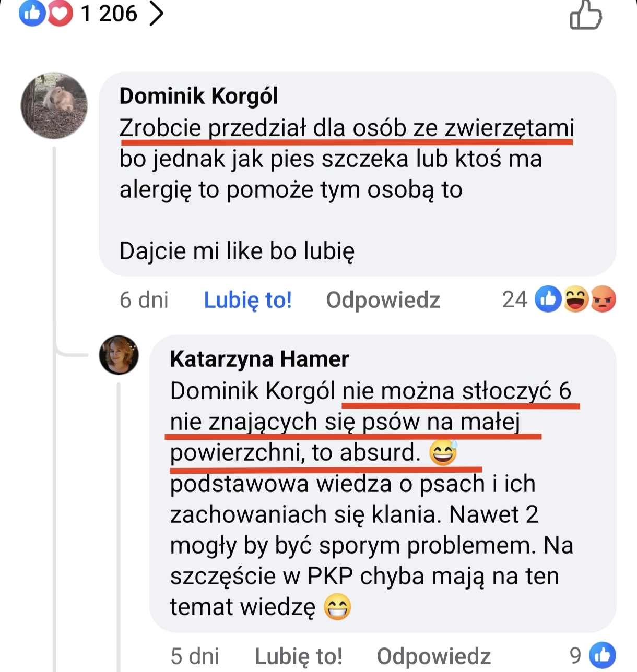Like Dominik Korgól's comment with Lubię to!
Image resolution: width=637 pixels, height=672 pixels.
click(x=247, y=300)
